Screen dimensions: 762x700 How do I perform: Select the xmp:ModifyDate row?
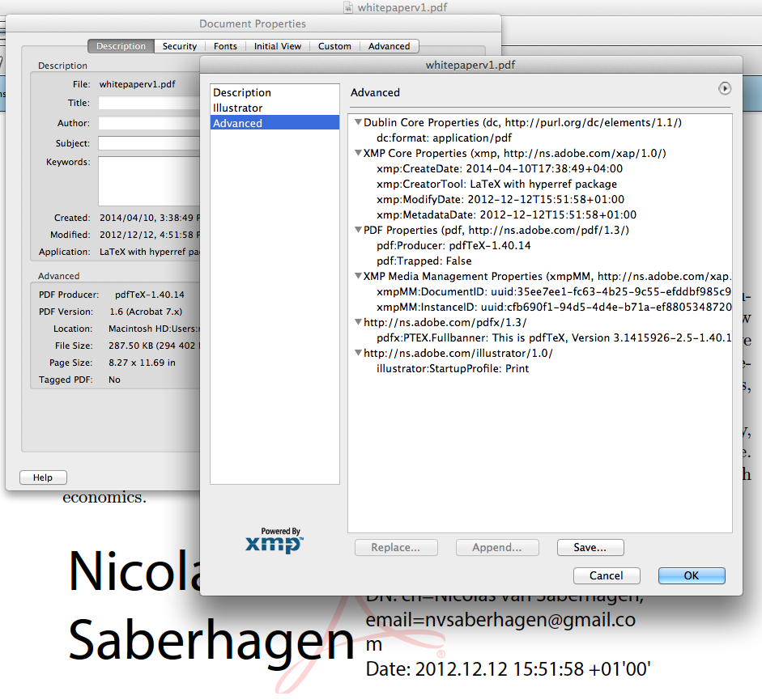(x=500, y=199)
